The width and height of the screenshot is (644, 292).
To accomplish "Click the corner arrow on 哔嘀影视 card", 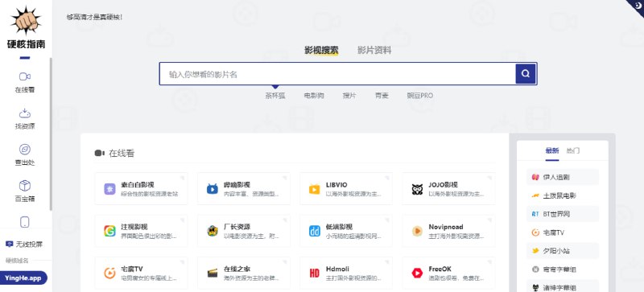I will [x=285, y=177].
